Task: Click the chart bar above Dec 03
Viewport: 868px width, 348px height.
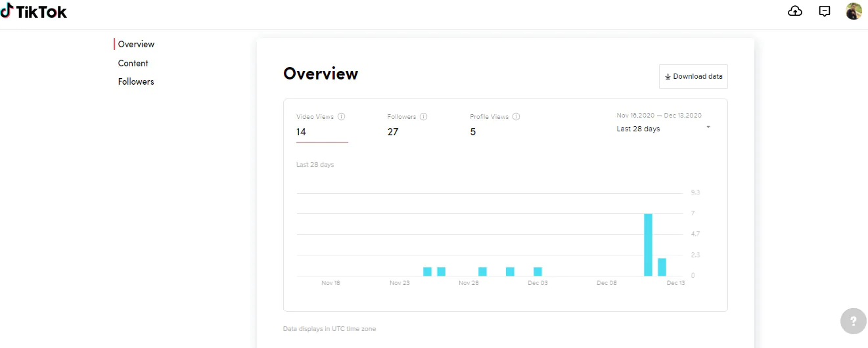Action: pyautogui.click(x=537, y=272)
